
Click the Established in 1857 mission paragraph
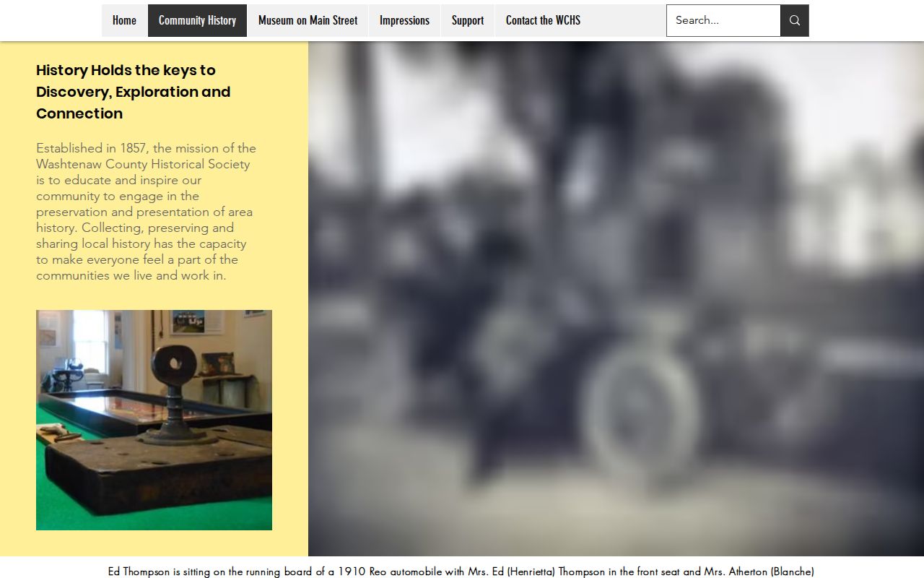coord(147,212)
